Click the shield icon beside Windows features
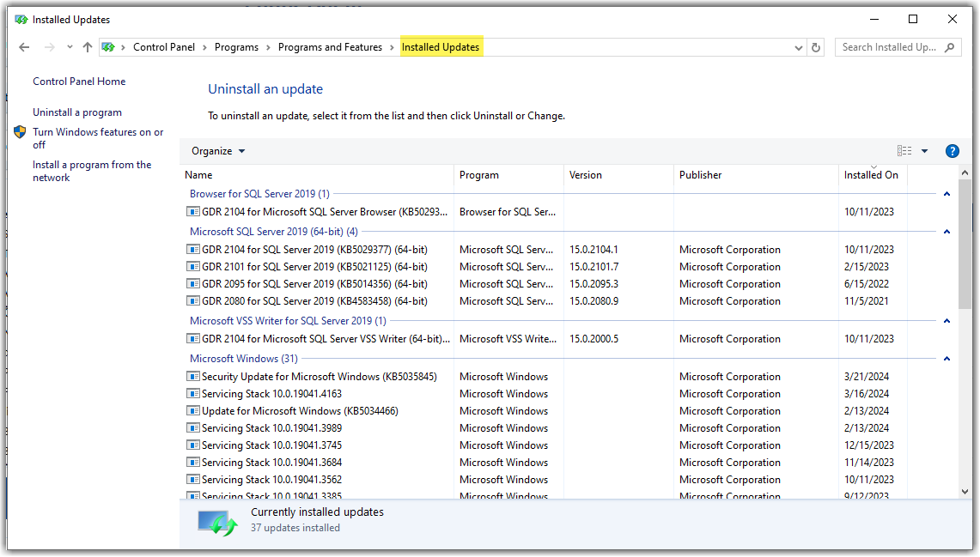 20,132
